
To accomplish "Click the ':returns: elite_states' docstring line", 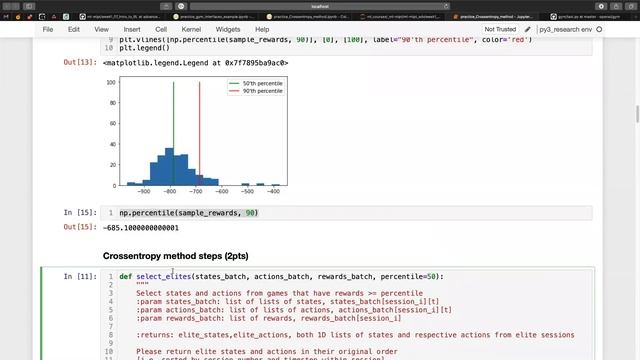I will click(x=355, y=335).
